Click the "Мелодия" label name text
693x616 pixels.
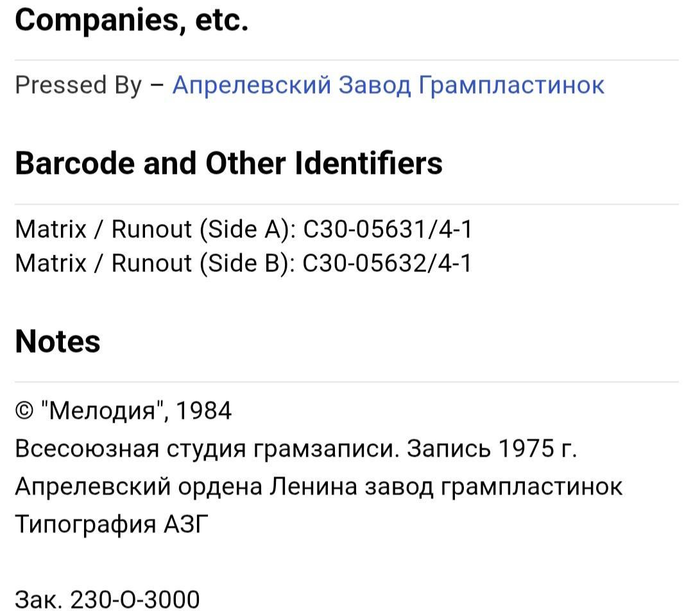(x=103, y=410)
